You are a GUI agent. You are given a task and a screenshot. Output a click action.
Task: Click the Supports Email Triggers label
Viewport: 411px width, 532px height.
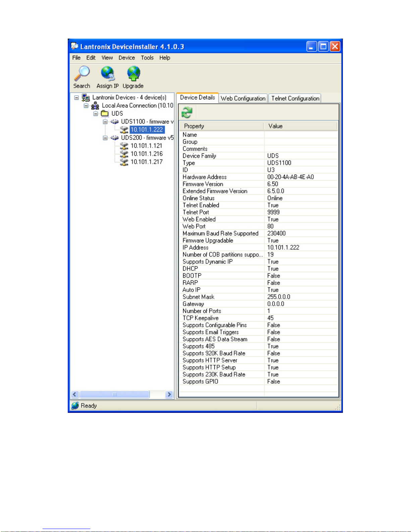tap(211, 332)
